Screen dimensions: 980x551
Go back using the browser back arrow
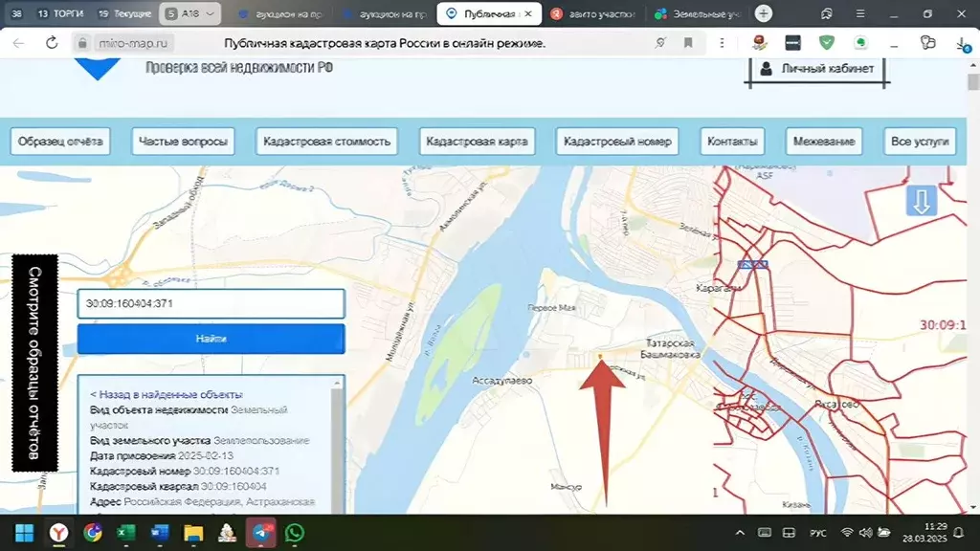pyautogui.click(x=18, y=43)
